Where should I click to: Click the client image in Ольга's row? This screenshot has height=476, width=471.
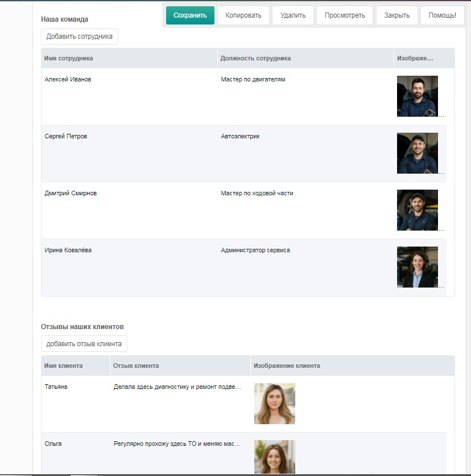pos(274,457)
